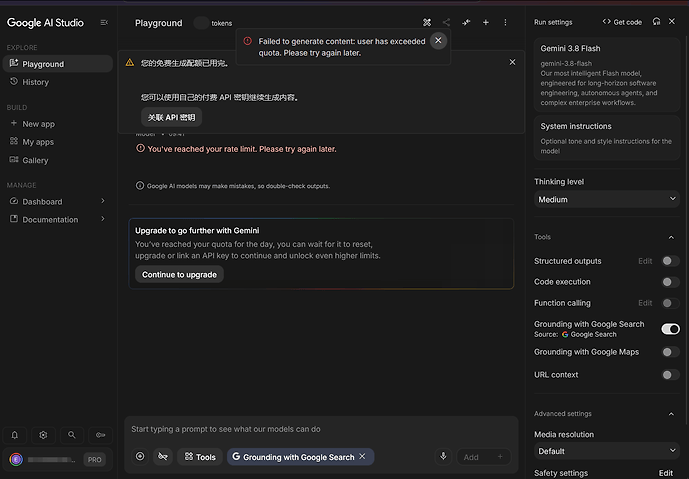Open History in the sidebar
The image size is (689, 479).
coord(58,82)
